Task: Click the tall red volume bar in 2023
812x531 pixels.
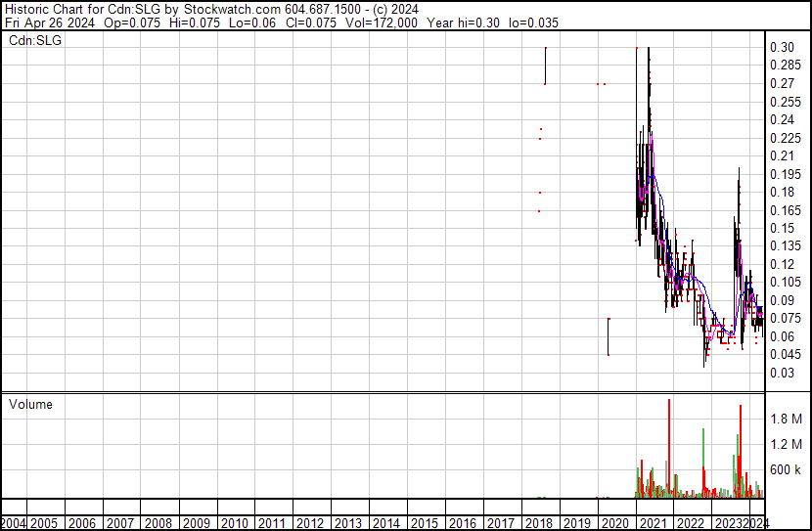Action: 741,452
